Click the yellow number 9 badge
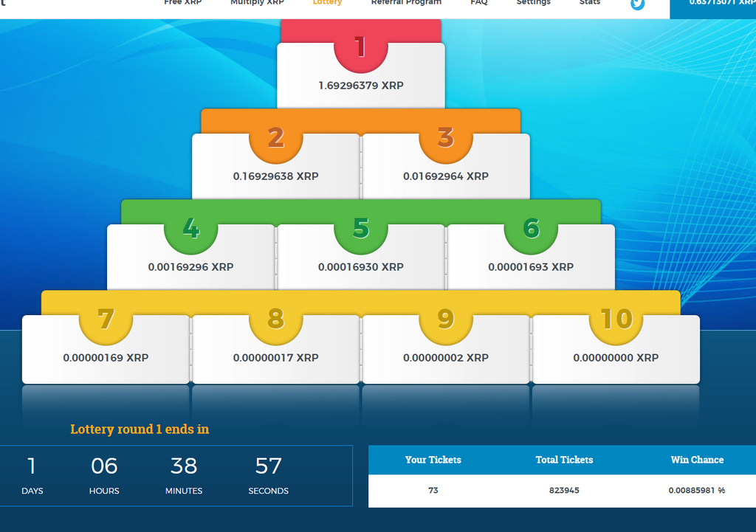The width and height of the screenshot is (756, 532). click(x=446, y=319)
